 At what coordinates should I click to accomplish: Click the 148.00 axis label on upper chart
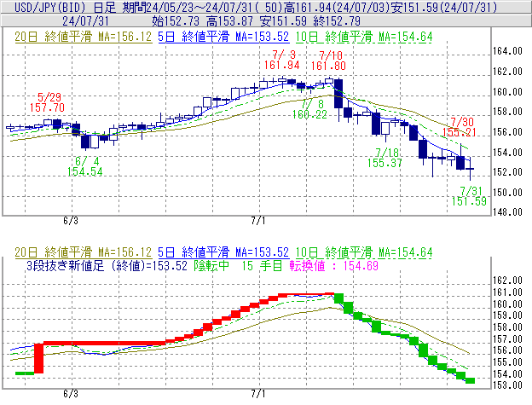(507, 212)
